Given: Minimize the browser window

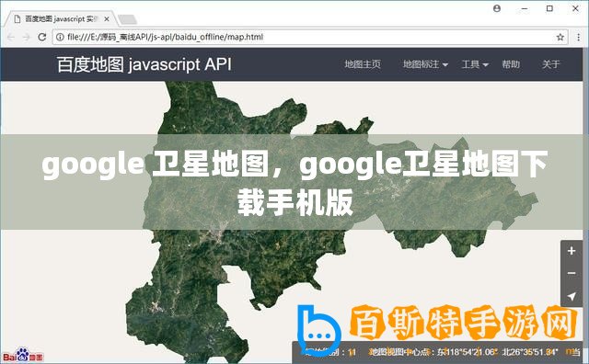Looking at the screenshot, I should click(525, 8).
